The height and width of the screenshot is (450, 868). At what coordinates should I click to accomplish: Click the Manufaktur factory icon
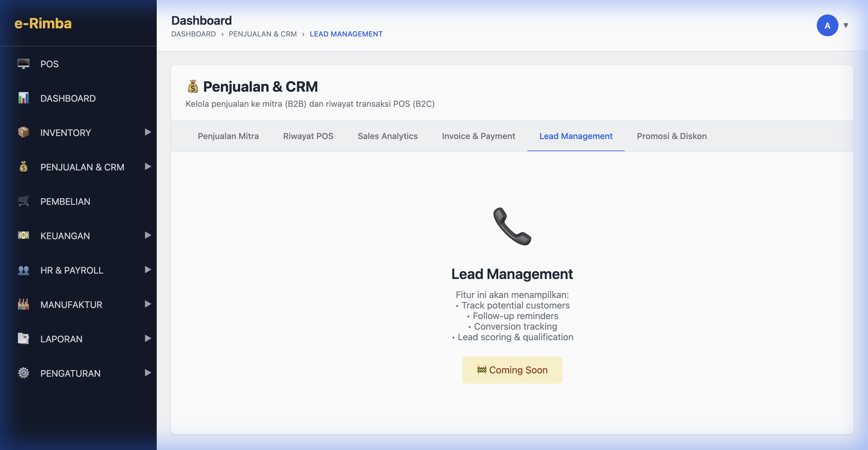pyautogui.click(x=23, y=304)
